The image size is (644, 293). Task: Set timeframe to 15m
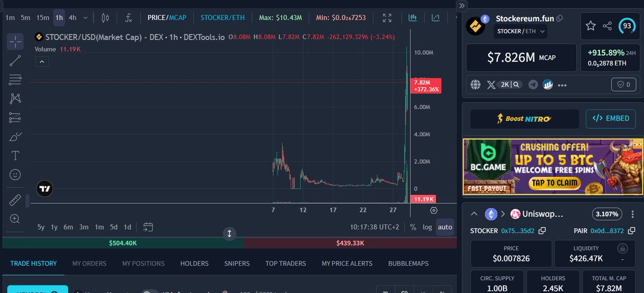coord(42,18)
